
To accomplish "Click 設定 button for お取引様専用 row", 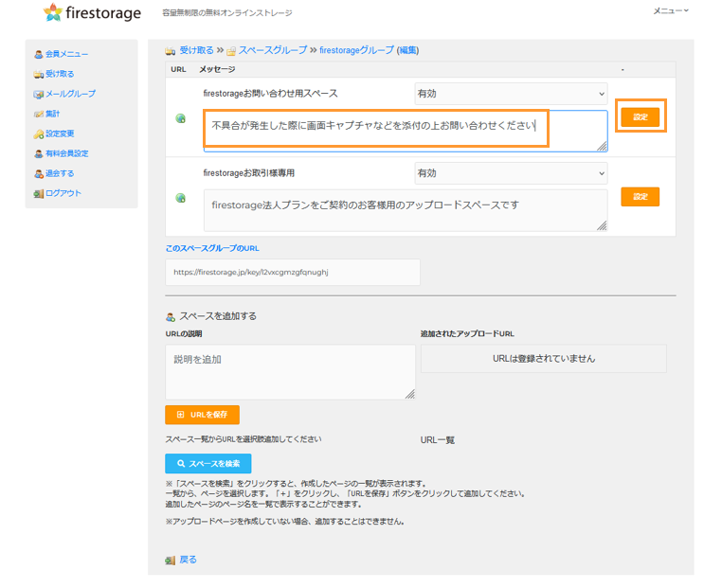I will pyautogui.click(x=640, y=196).
